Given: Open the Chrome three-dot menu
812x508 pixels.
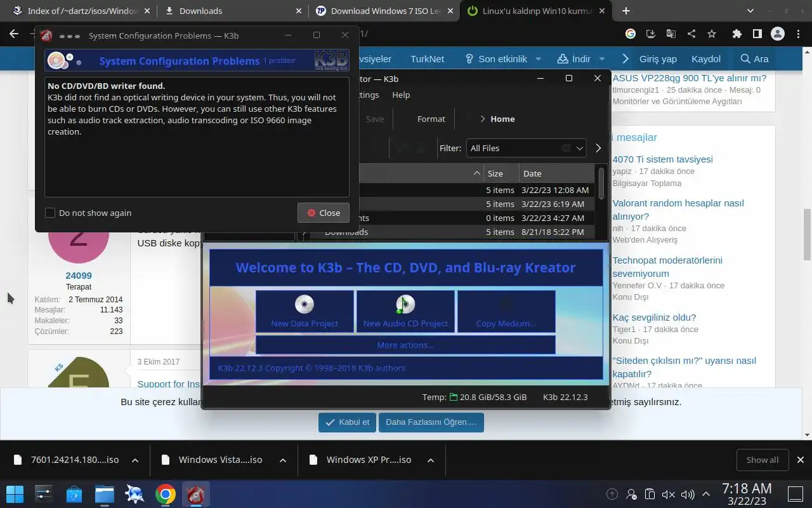Looking at the screenshot, I should click(798, 34).
